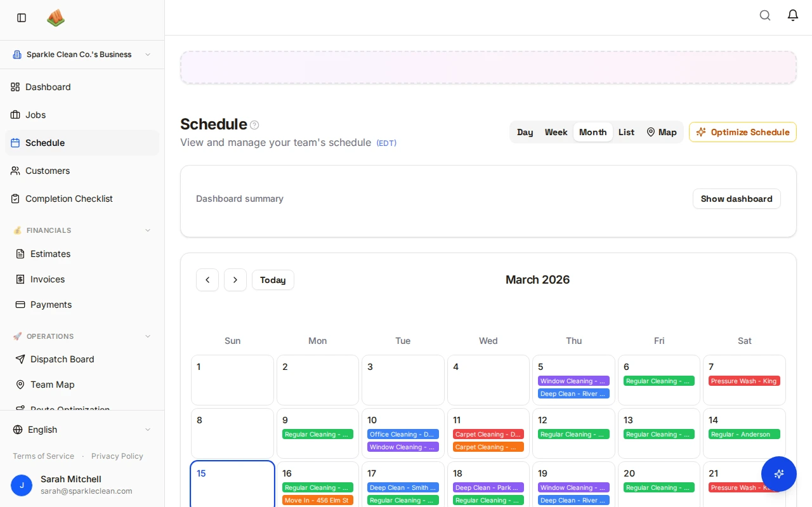Open the floating AI assistant sparkle button

tap(778, 474)
